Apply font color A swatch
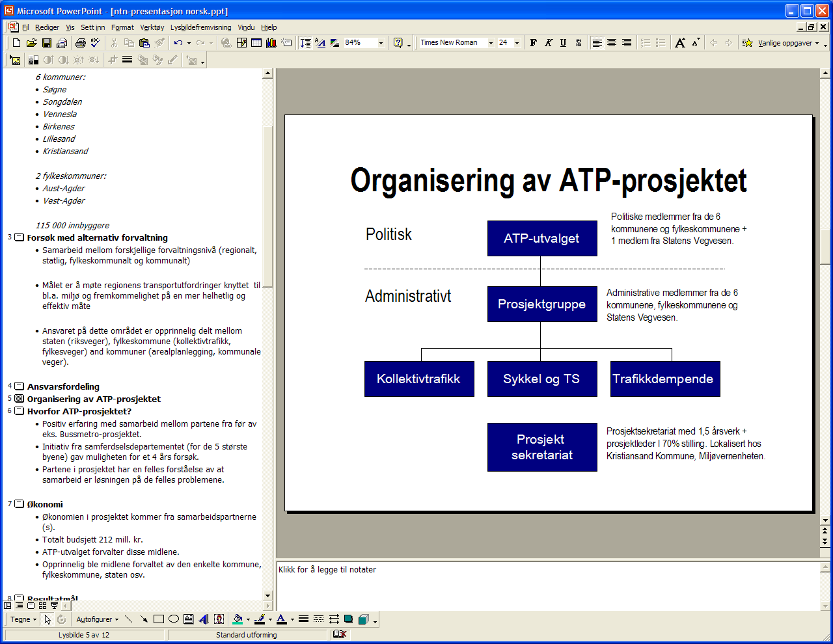This screenshot has height=644, width=833. [x=281, y=619]
